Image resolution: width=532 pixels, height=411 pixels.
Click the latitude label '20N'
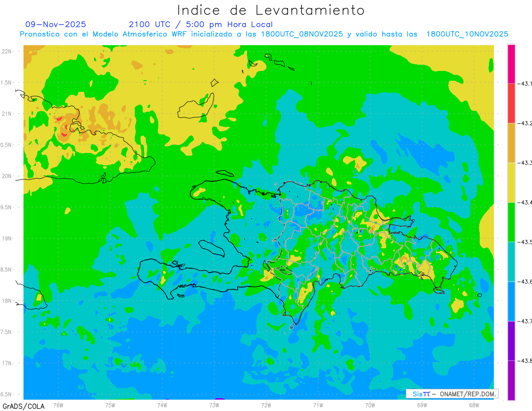(7, 176)
